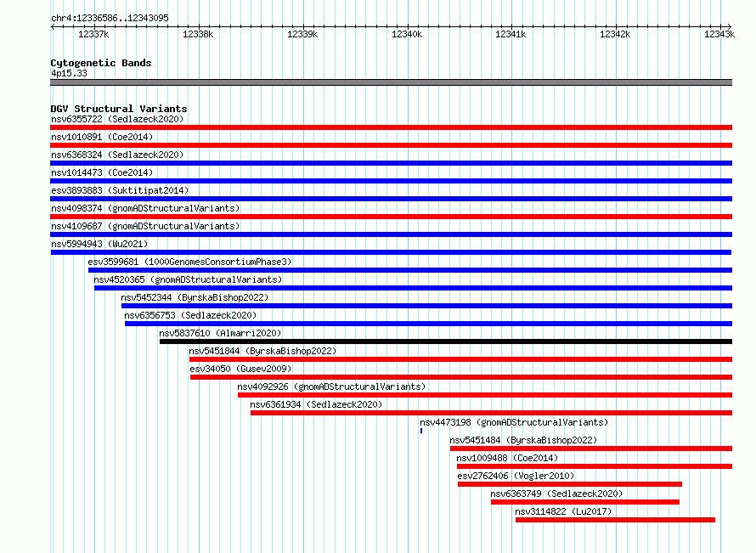Screen dimensions: 756x553
Task: Click the blue bar under nsv6356753
Action: tap(429, 324)
